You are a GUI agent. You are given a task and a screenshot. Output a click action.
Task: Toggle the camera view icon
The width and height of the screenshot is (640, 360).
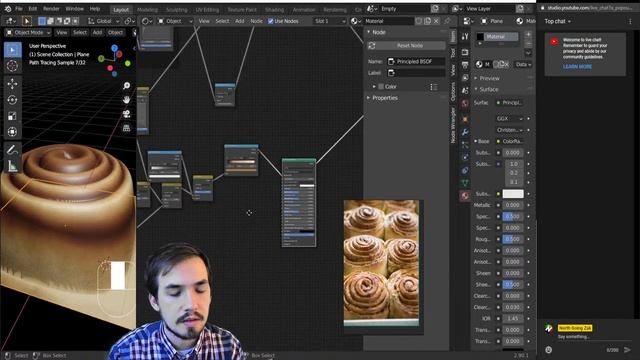point(127,114)
